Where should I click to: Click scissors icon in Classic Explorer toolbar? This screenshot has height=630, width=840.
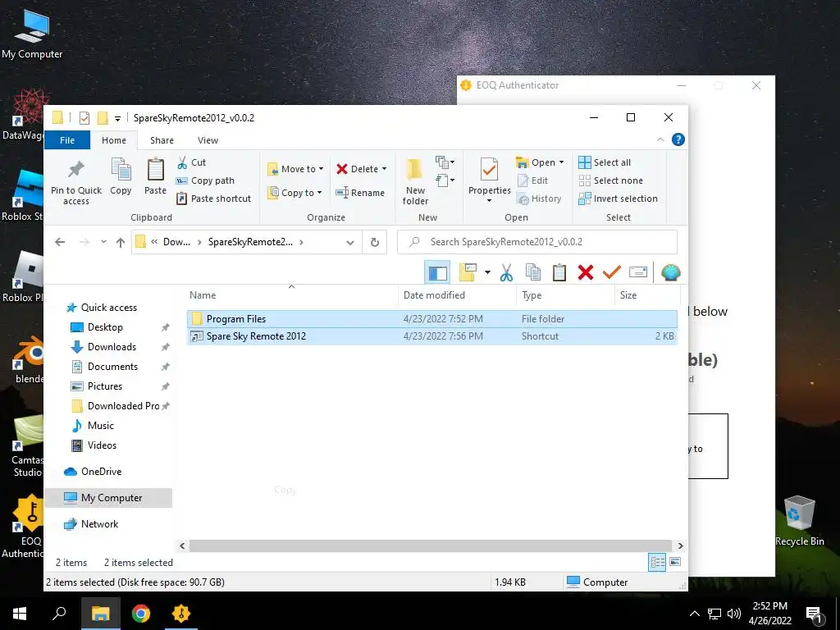506,272
